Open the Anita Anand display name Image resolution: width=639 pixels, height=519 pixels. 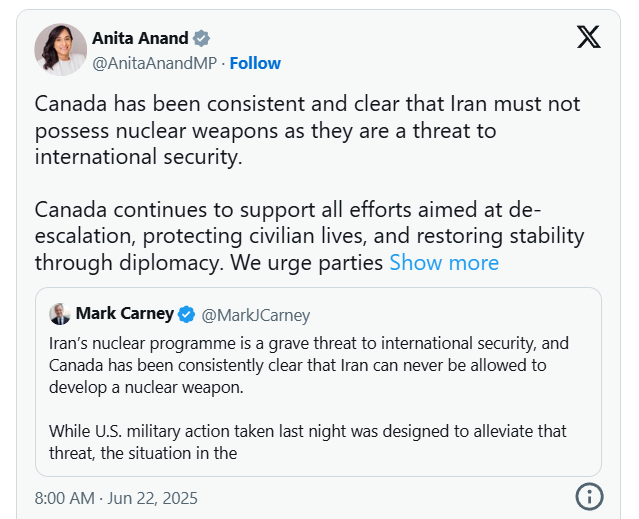140,39
